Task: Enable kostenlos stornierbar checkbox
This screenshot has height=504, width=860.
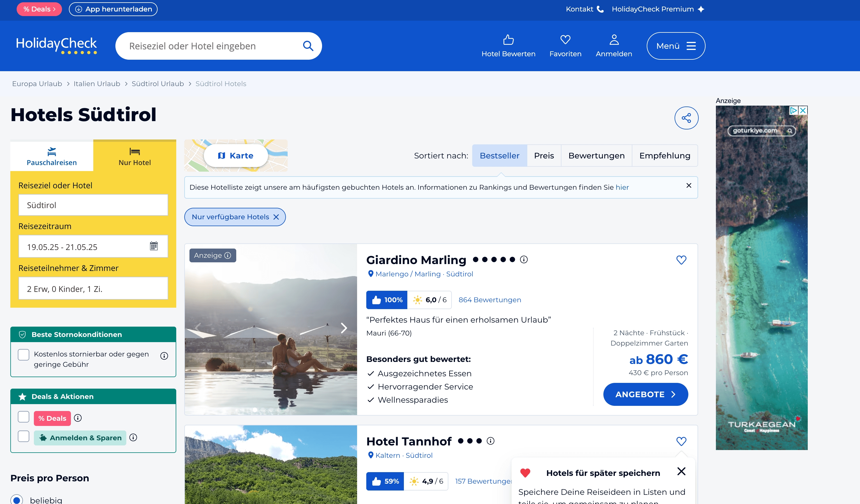Action: [24, 355]
